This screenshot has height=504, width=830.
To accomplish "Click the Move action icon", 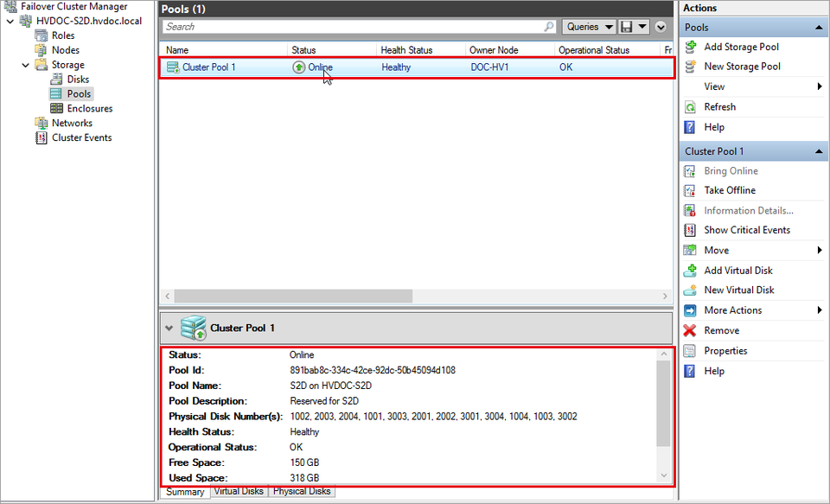I will (x=690, y=251).
